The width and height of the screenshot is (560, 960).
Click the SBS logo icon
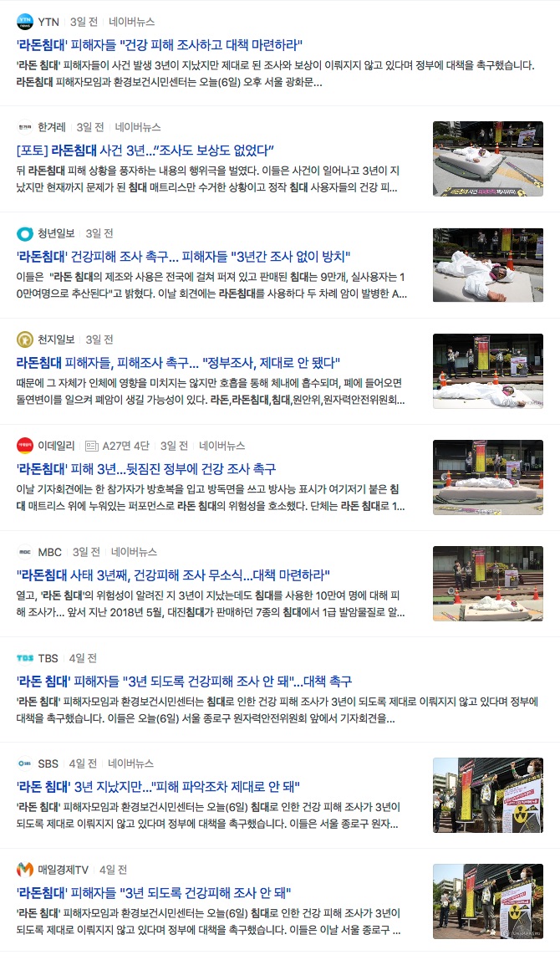click(24, 763)
